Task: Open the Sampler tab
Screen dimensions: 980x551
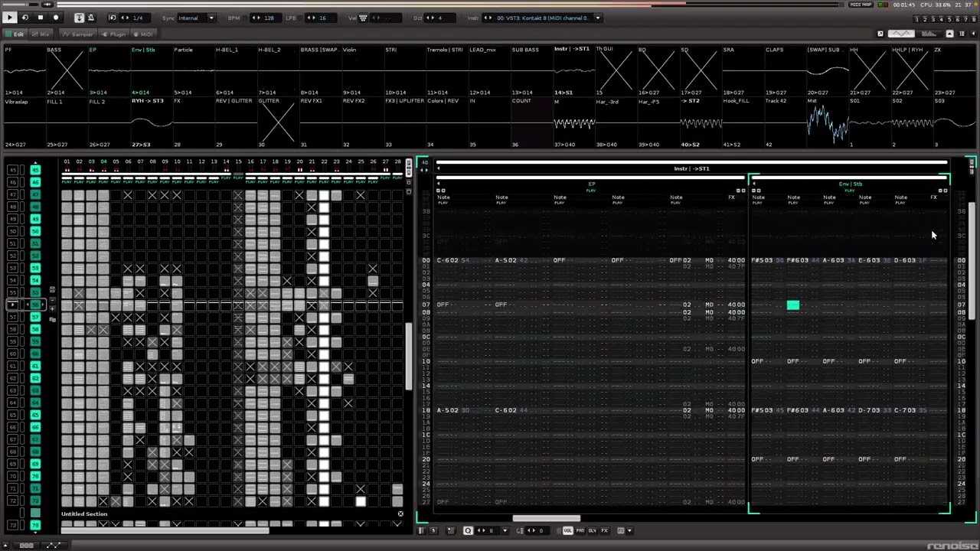Action: (x=78, y=34)
